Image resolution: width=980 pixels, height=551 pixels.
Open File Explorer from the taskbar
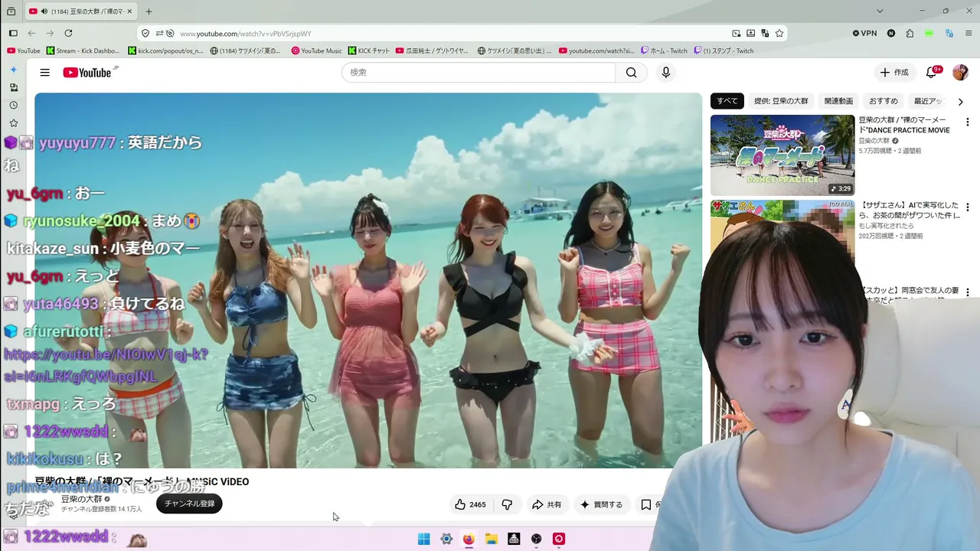[x=492, y=539]
